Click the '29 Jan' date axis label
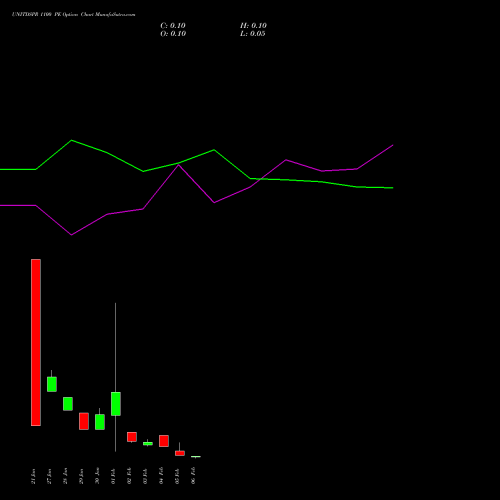Image resolution: width=500 pixels, height=500 pixels. pos(81,476)
